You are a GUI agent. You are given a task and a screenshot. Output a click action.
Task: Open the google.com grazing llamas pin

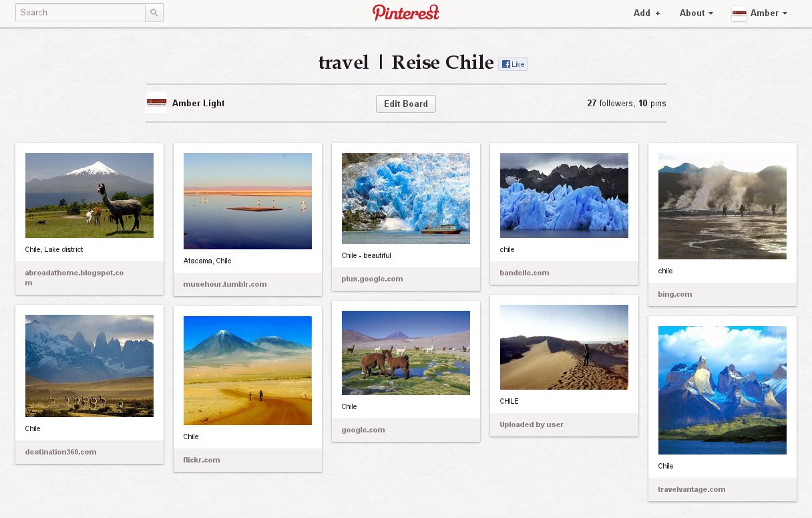[x=406, y=353]
